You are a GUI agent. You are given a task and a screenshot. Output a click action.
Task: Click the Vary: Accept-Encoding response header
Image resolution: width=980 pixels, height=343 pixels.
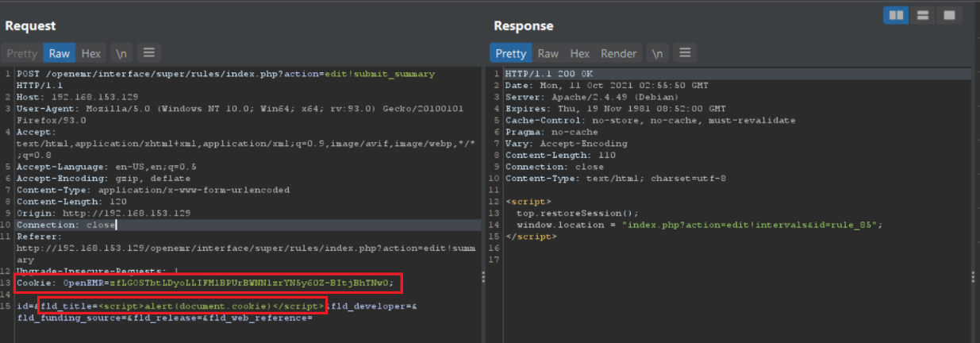tap(566, 144)
